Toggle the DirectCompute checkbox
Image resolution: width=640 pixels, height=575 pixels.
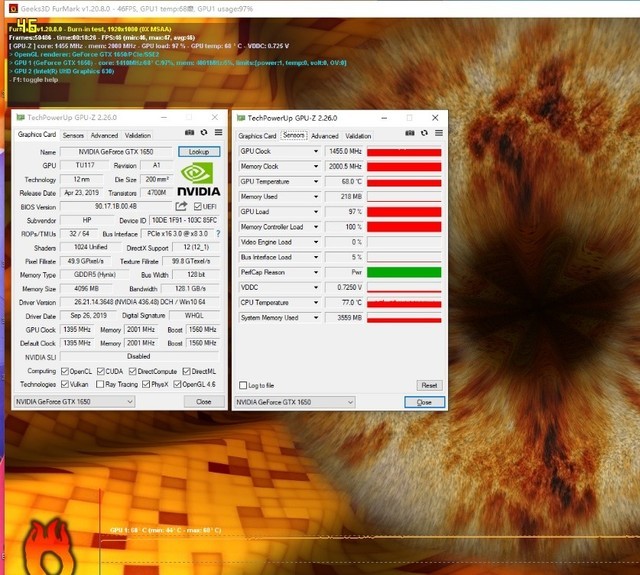[x=132, y=371]
